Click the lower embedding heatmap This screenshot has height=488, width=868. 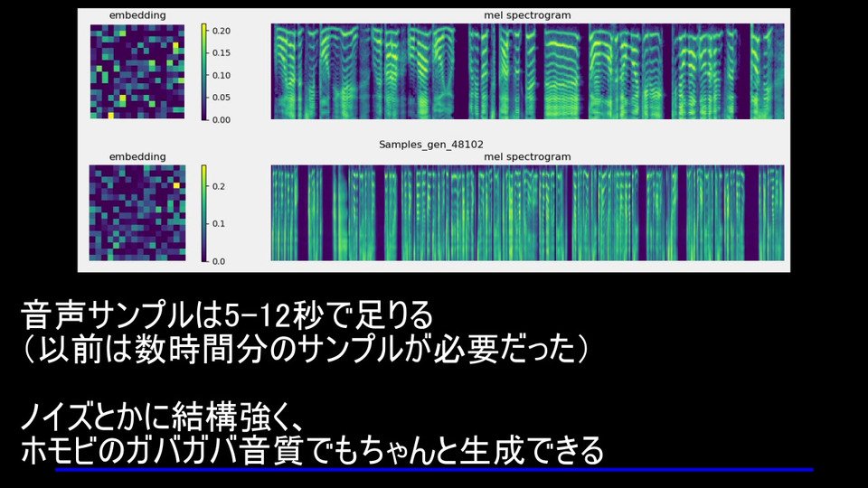[x=137, y=213]
